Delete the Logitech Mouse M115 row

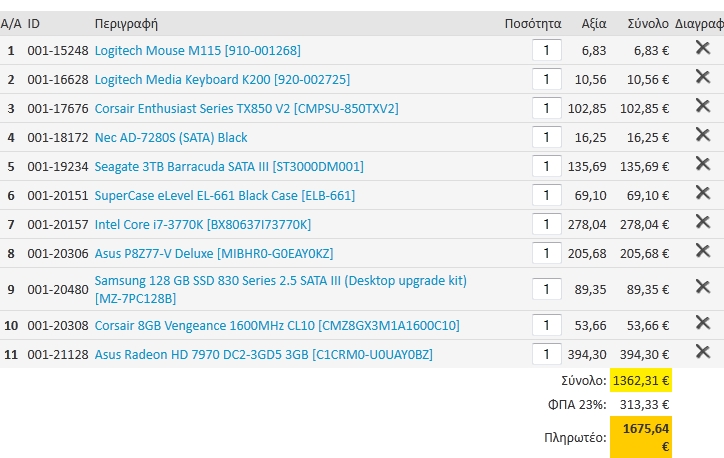pyautogui.click(x=703, y=48)
